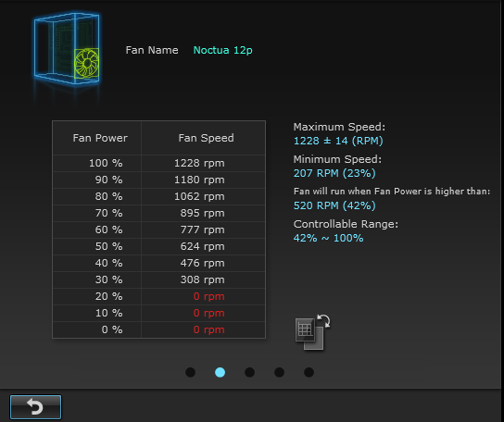Click the controllable range 42% ~ 100%

[328, 238]
